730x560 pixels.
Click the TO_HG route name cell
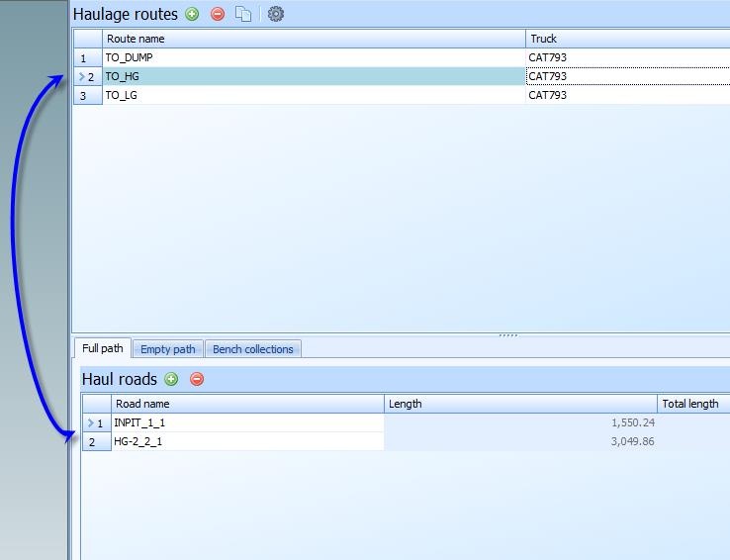[x=314, y=77]
